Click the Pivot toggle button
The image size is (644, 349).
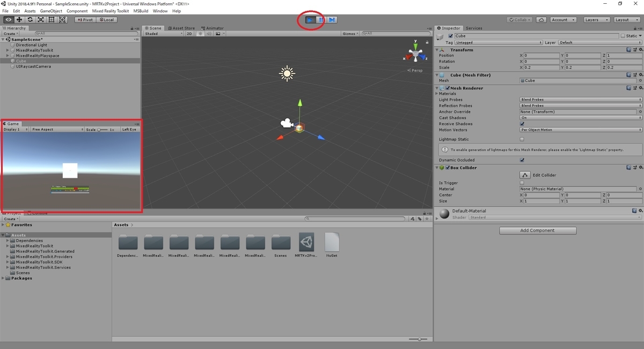pyautogui.click(x=85, y=20)
